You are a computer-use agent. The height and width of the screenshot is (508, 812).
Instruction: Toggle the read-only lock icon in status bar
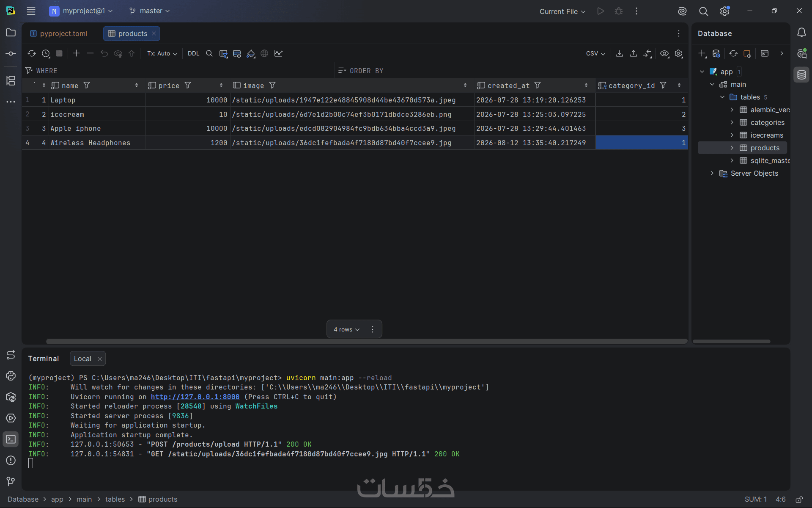tap(799, 500)
